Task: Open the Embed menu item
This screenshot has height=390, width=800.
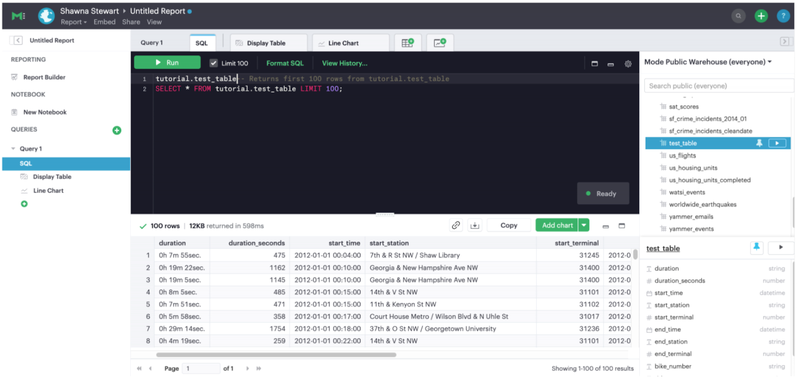Action: tap(104, 22)
